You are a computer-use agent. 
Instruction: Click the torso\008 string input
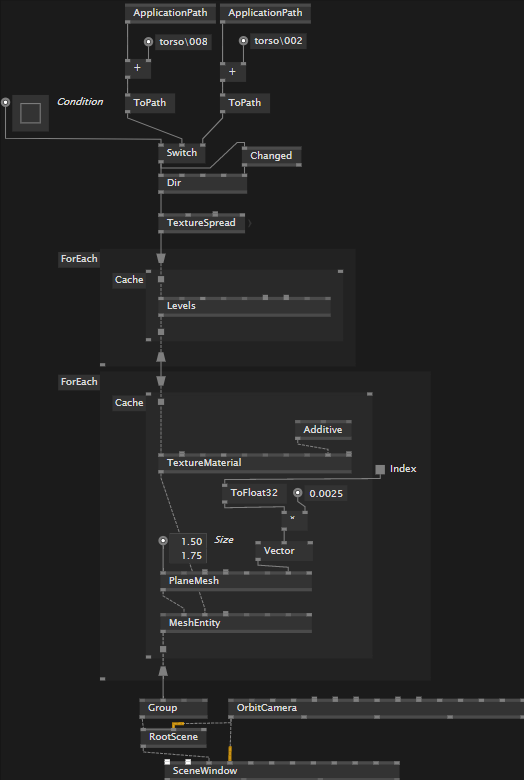click(x=183, y=42)
